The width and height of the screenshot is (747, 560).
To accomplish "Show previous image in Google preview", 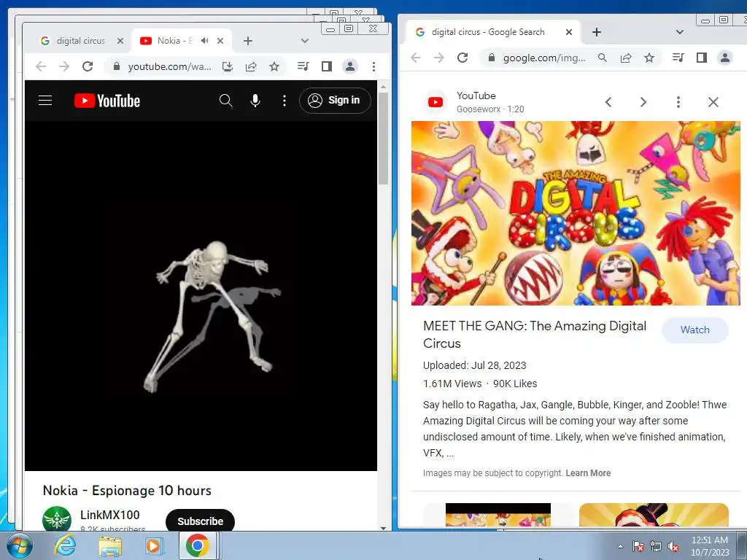I will [608, 102].
